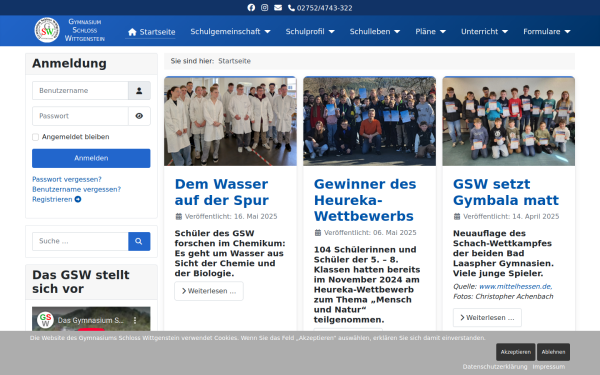600x375 pixels.
Task: Open www.mittelhessen.de source link
Action: click(515, 287)
